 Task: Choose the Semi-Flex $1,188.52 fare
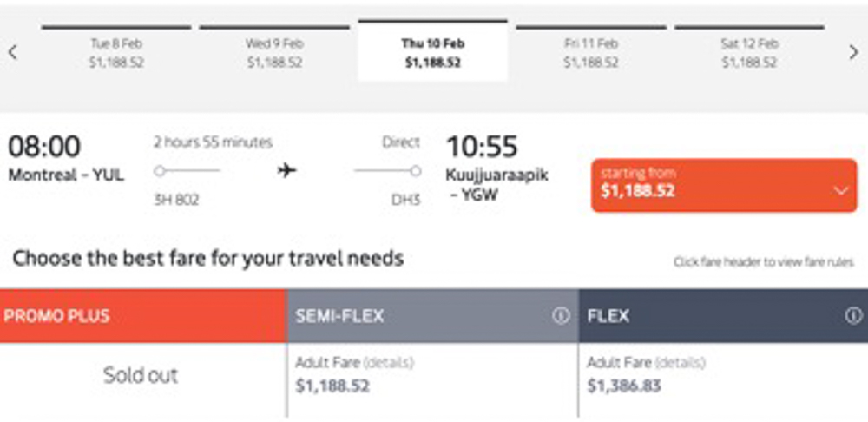click(332, 386)
